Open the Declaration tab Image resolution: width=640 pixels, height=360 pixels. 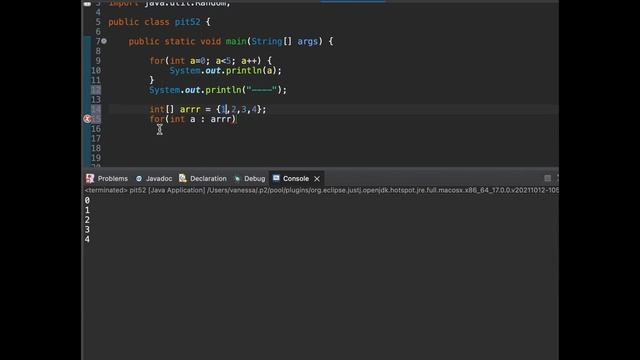click(203, 179)
